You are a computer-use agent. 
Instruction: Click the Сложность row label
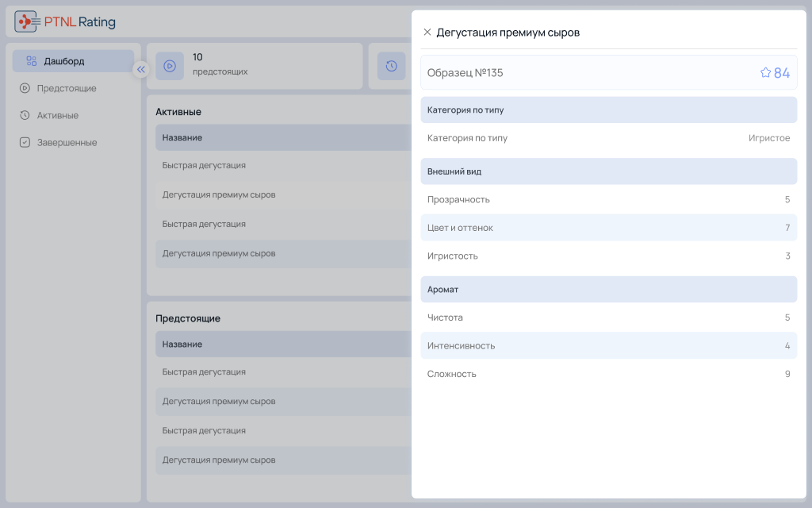coord(451,374)
